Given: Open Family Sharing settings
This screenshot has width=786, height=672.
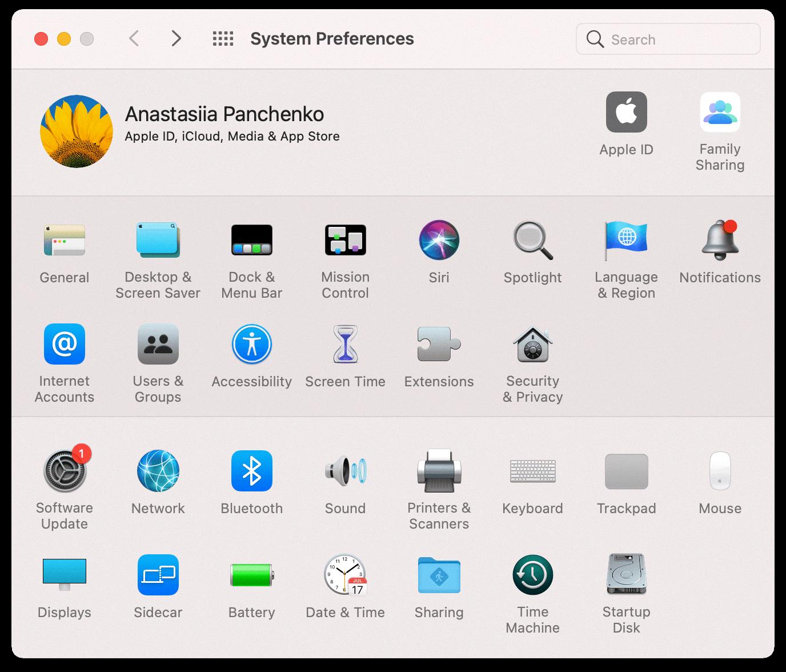Looking at the screenshot, I should pyautogui.click(x=720, y=113).
